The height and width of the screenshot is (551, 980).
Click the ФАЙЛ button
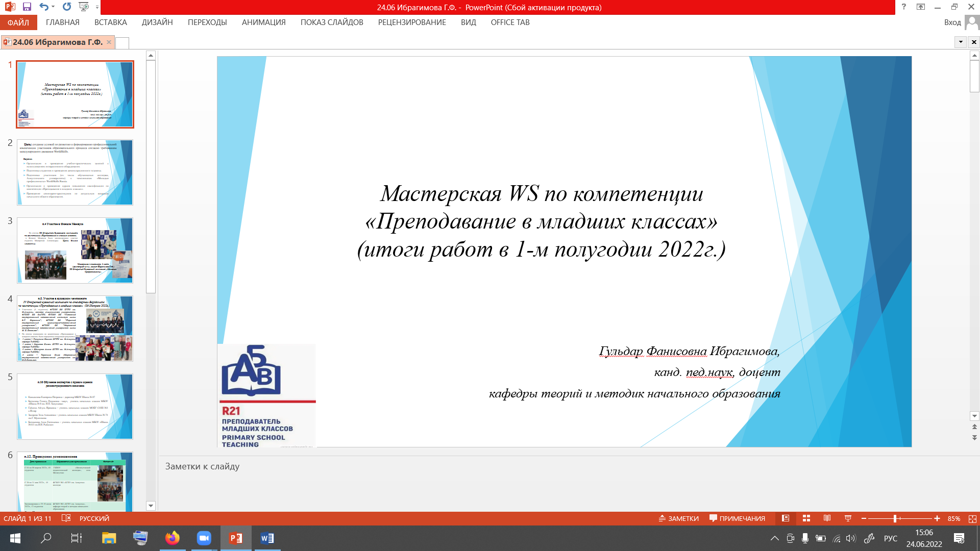18,22
